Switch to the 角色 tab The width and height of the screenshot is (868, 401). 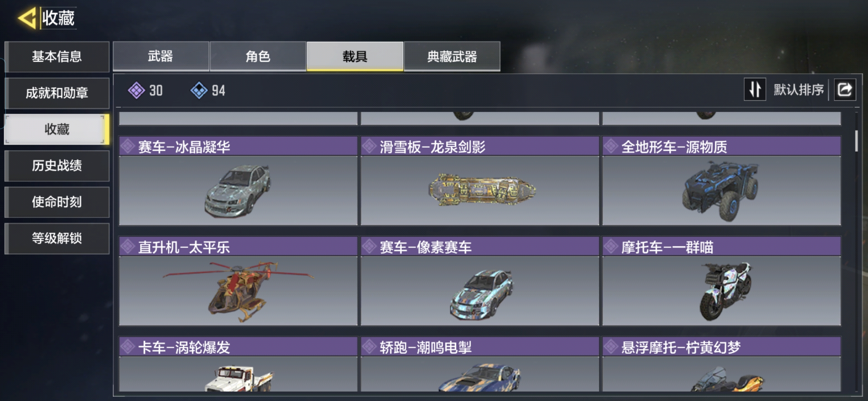258,56
